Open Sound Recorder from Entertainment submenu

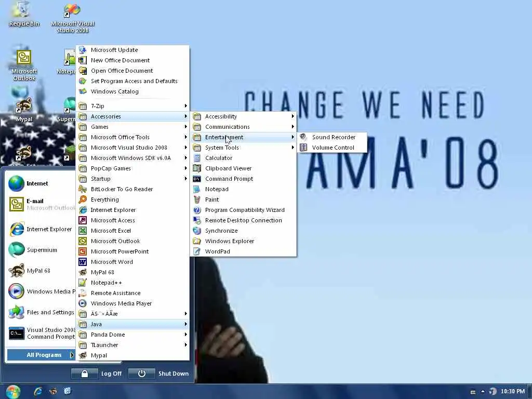pyautogui.click(x=332, y=137)
